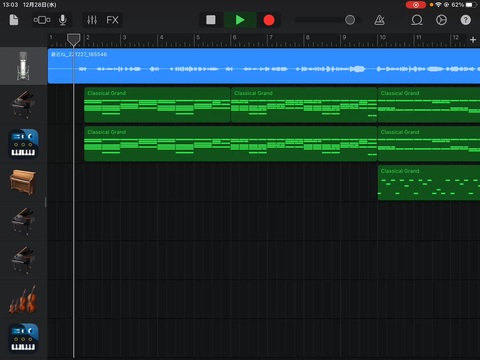Stop playback with the square button
The height and width of the screenshot is (360, 480).
coord(211,20)
